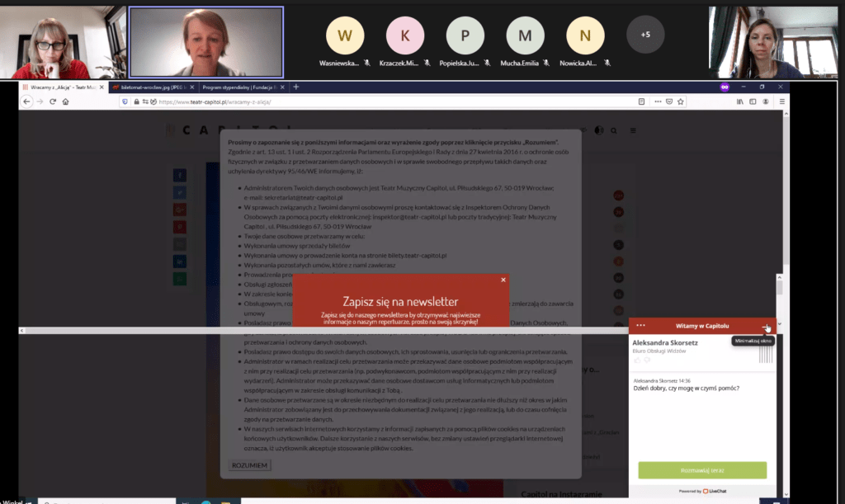Select the K participant avatar Krzaczek
Viewport: 845px width, 504px height.
point(405,35)
